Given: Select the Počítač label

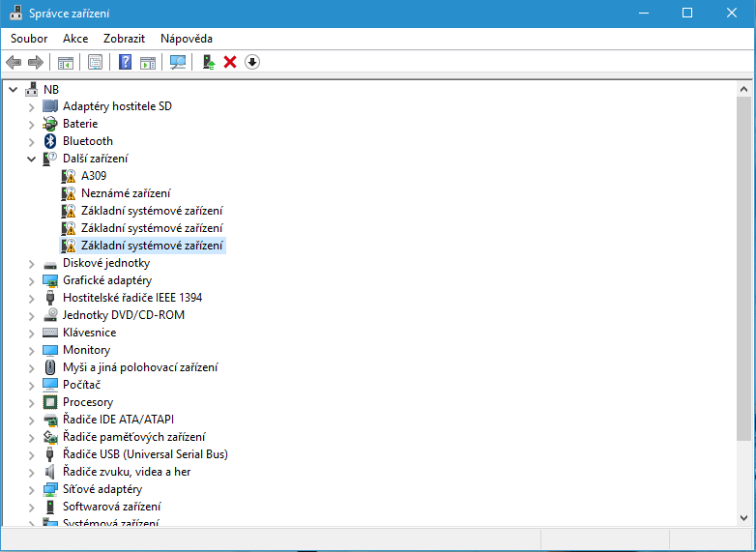Looking at the screenshot, I should pos(81,385).
